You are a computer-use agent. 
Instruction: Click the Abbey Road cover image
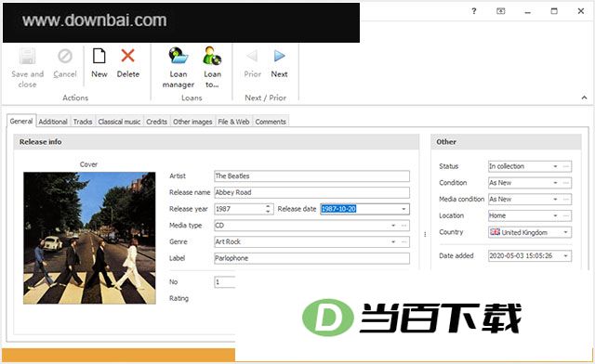(89, 238)
